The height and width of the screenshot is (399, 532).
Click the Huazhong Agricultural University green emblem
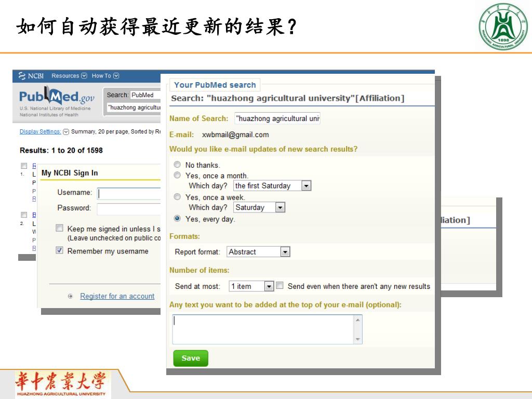pos(503,26)
